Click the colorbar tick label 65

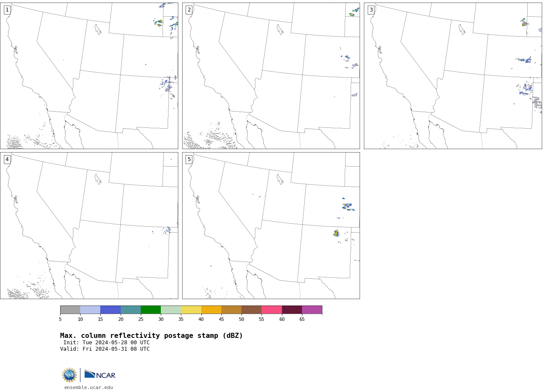click(302, 319)
